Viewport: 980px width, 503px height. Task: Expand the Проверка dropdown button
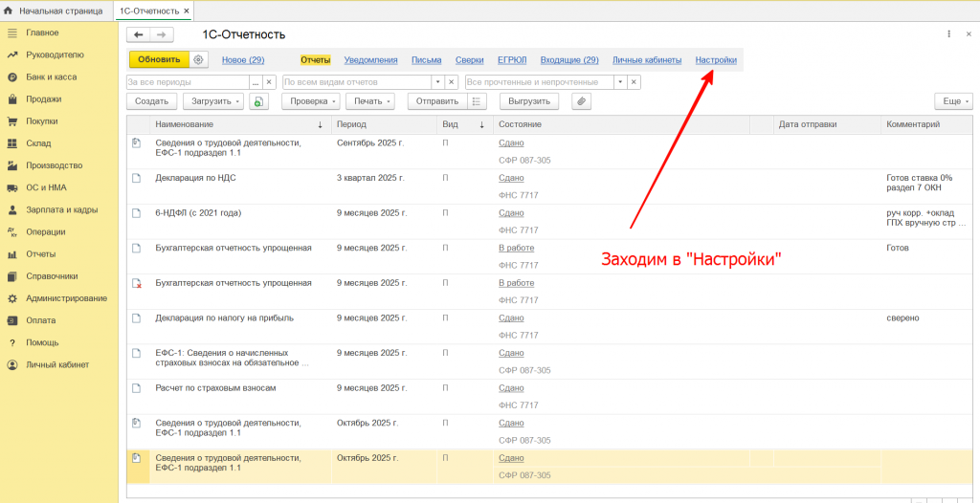click(311, 101)
